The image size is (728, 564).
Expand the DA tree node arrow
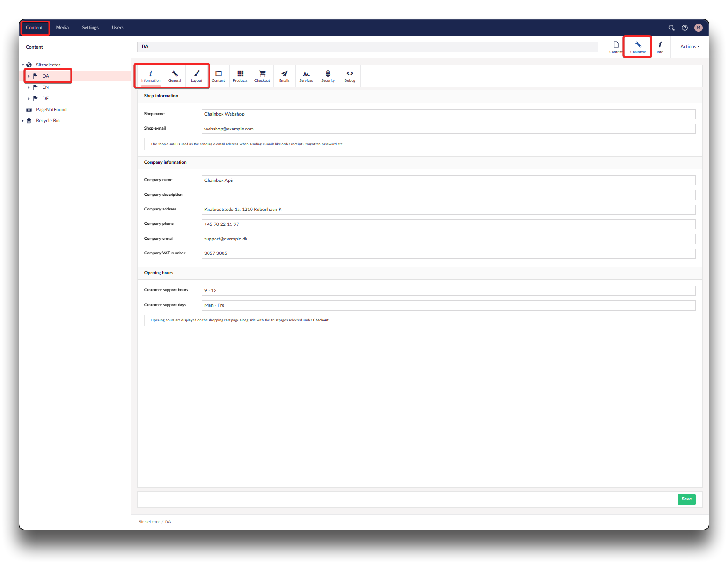pyautogui.click(x=29, y=76)
